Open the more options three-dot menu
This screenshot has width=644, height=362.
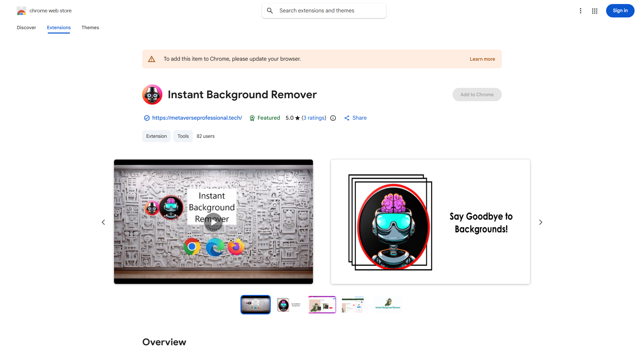[581, 10]
